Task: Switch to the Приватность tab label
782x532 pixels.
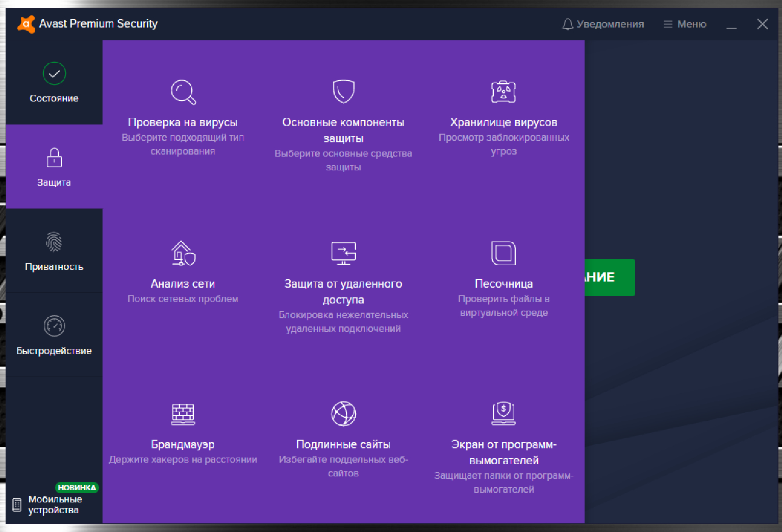Action: coord(54,267)
